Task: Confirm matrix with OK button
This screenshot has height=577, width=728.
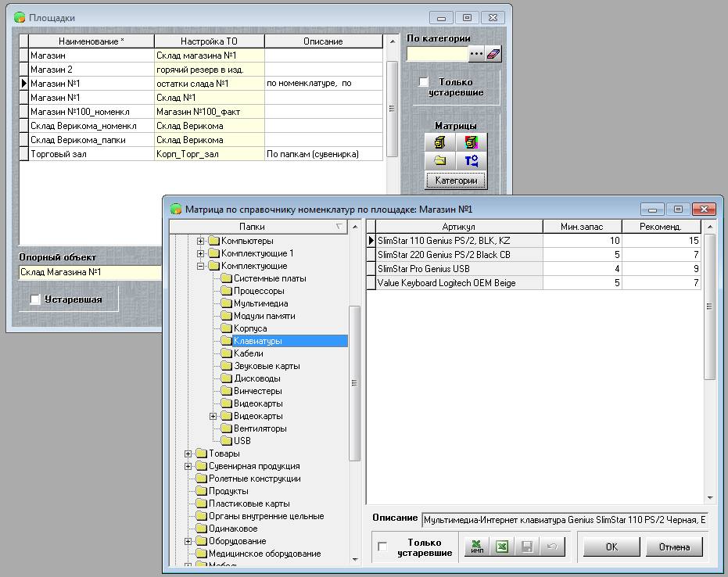Action: coord(611,547)
